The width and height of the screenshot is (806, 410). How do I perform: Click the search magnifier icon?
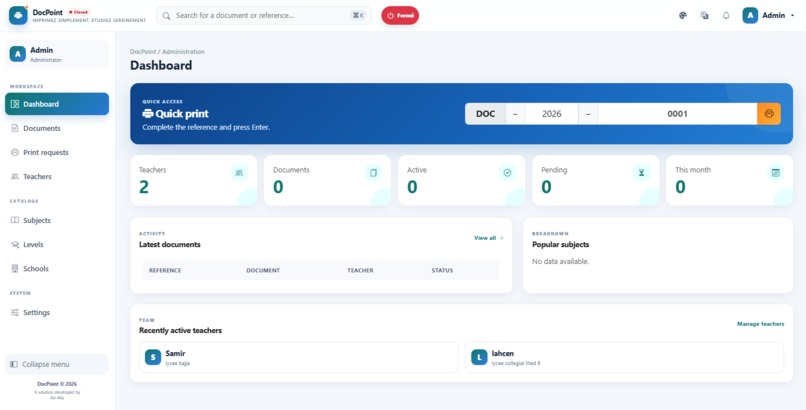[166, 16]
